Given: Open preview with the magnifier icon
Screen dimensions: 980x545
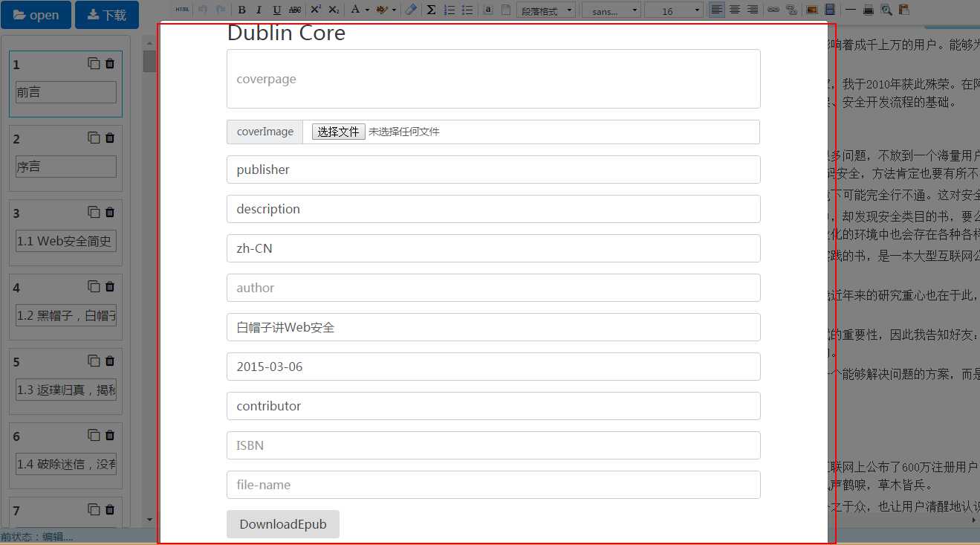Looking at the screenshot, I should pyautogui.click(x=886, y=10).
